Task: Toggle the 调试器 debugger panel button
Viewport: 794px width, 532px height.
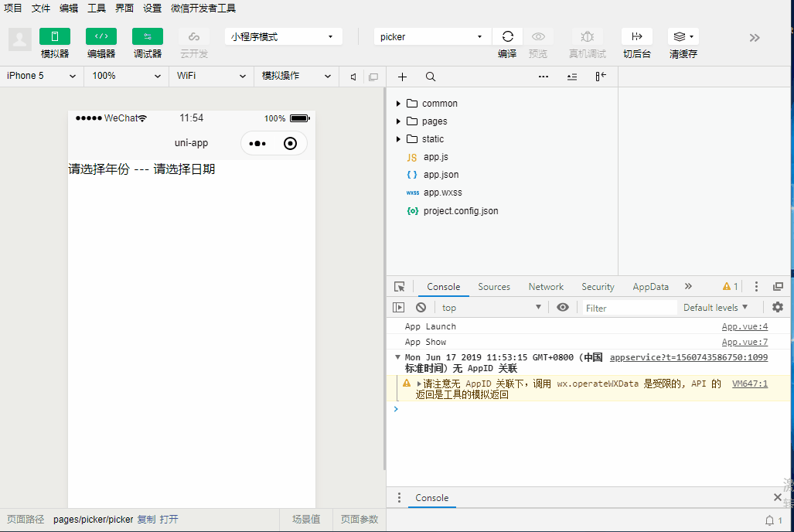Action: point(148,36)
